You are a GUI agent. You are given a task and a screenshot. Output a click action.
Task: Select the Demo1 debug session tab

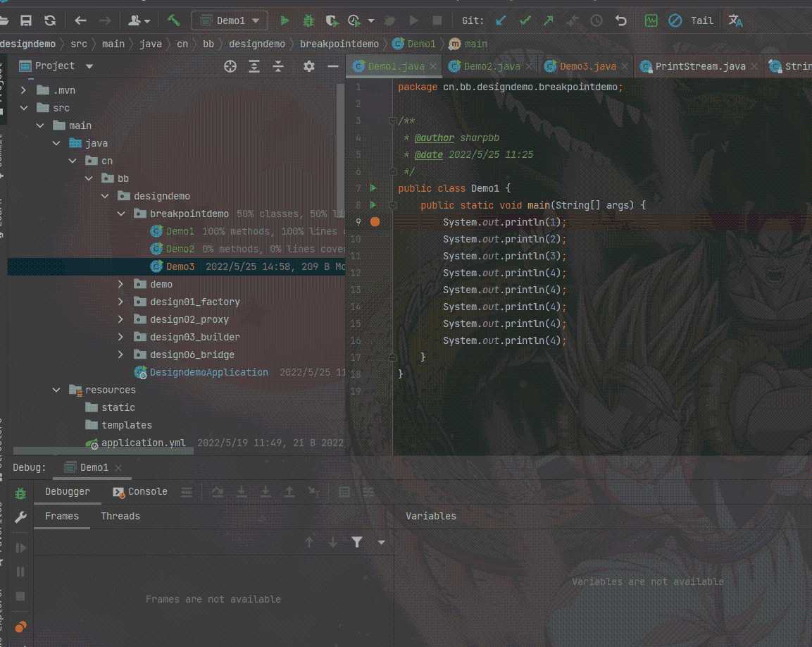[93, 467]
